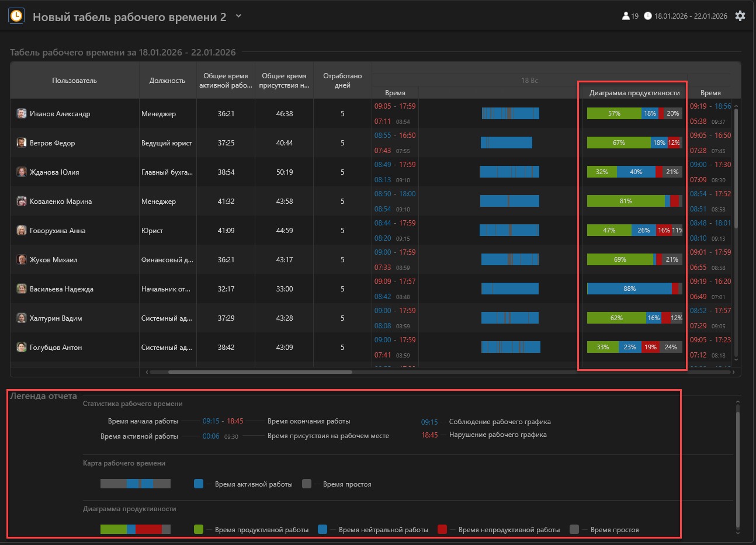
Task: Click the green productive time legend swatch
Action: [199, 529]
